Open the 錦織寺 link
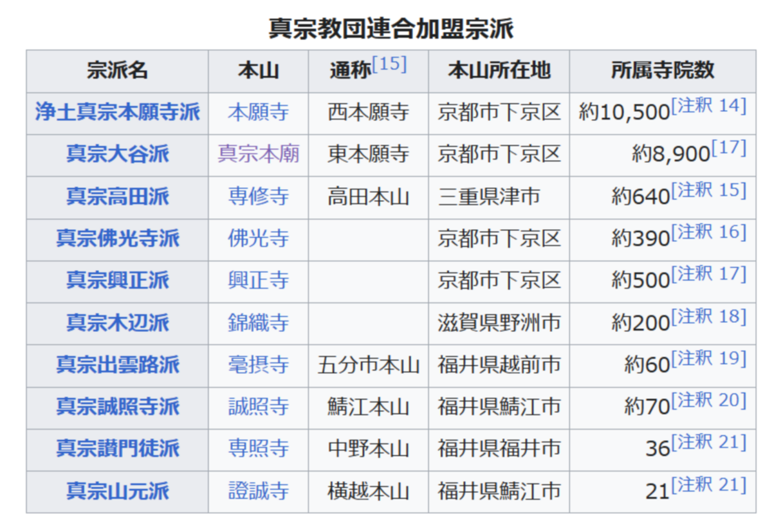This screenshot has width=772, height=532. tap(258, 323)
